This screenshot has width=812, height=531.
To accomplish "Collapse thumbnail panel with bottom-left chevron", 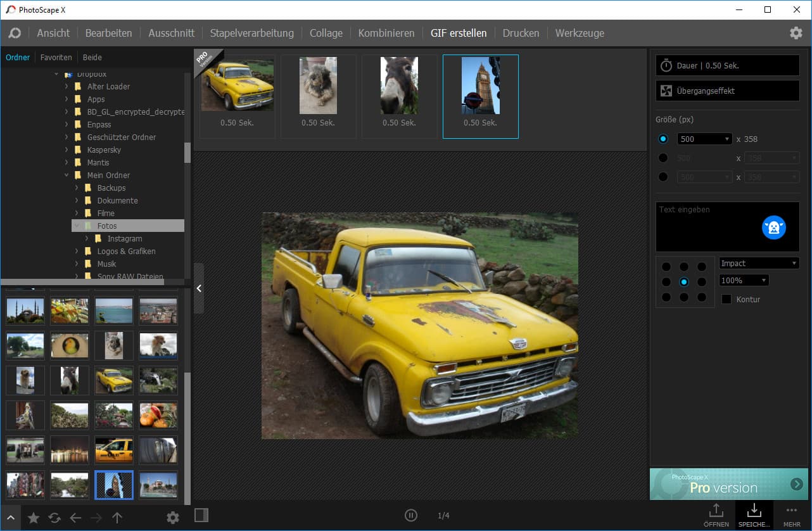I will tap(10, 518).
